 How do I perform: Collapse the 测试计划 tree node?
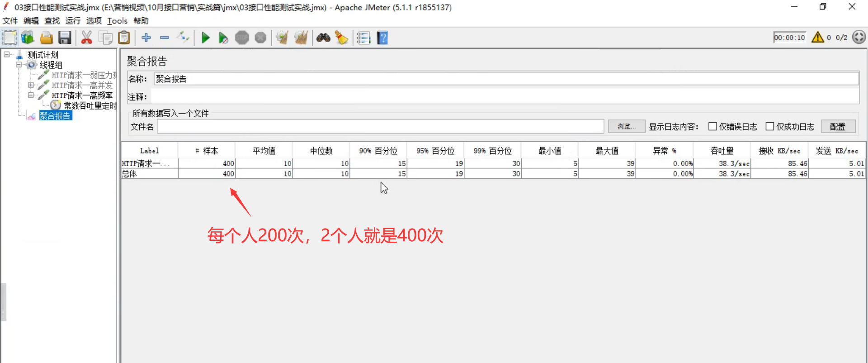[7, 54]
